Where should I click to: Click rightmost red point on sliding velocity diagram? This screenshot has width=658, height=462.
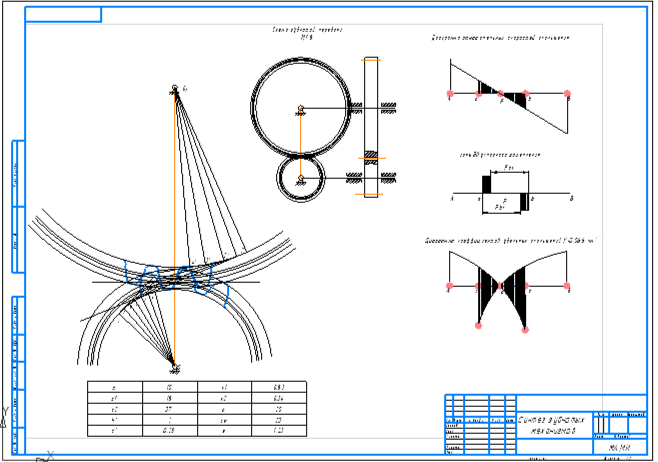pos(567,93)
